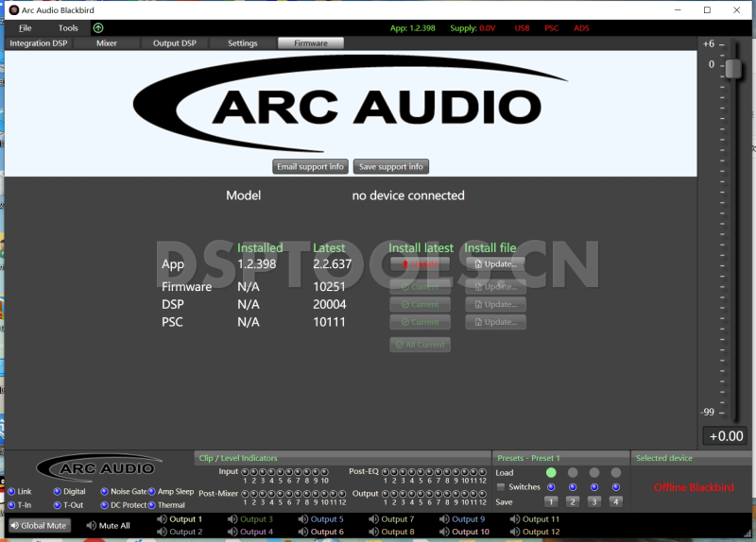Click Save preset button 2

tap(573, 502)
